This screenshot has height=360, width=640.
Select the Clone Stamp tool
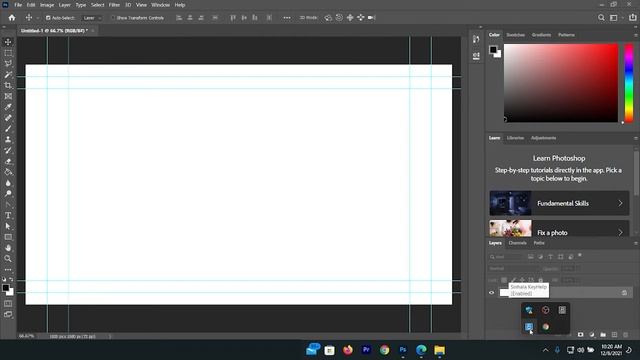[8, 140]
